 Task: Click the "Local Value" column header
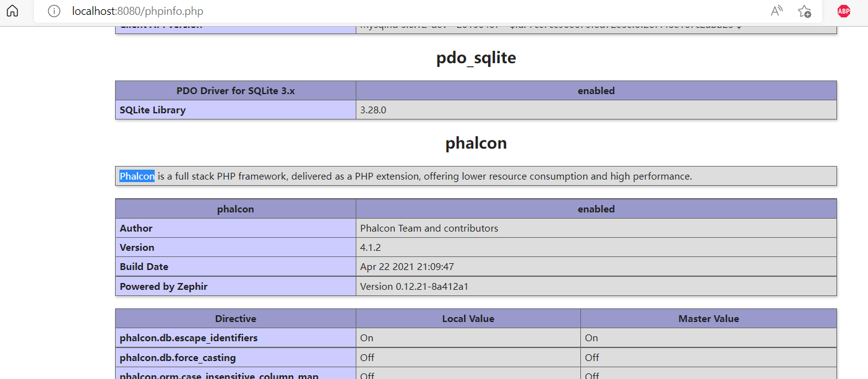click(468, 319)
